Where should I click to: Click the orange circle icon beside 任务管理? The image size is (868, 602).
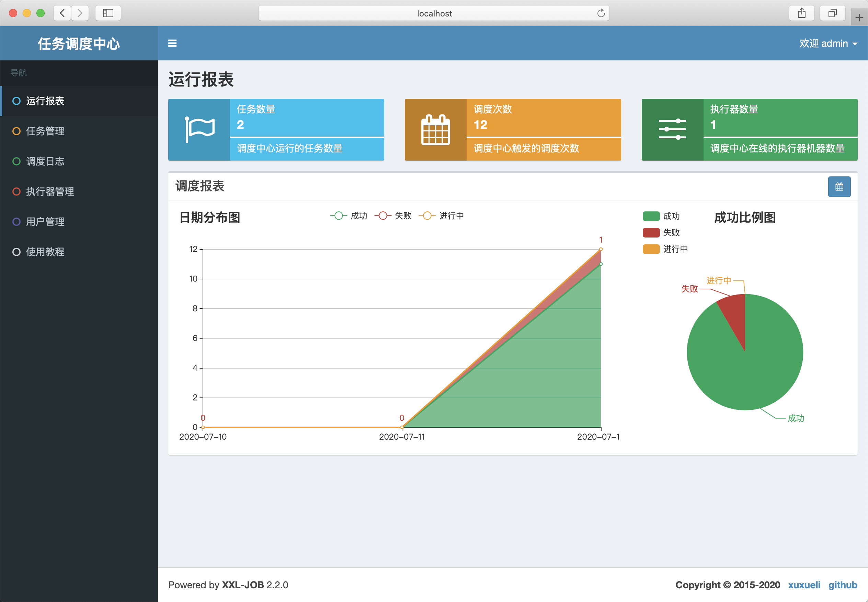[16, 131]
